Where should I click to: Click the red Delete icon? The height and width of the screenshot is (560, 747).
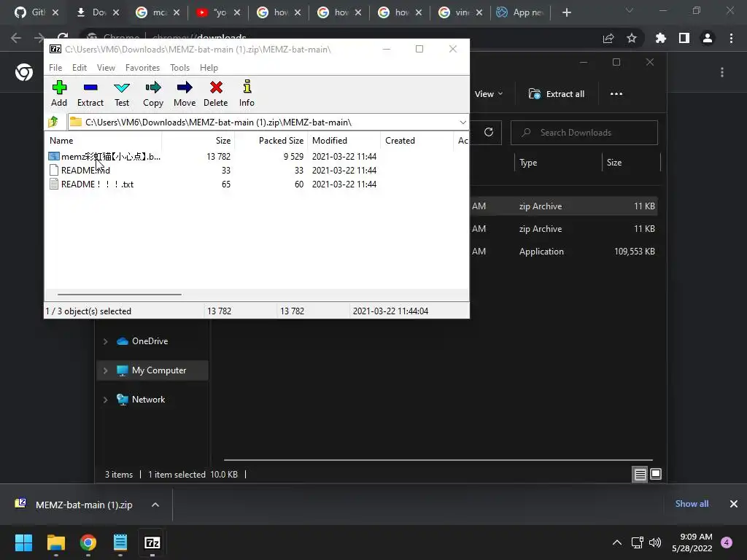[216, 93]
